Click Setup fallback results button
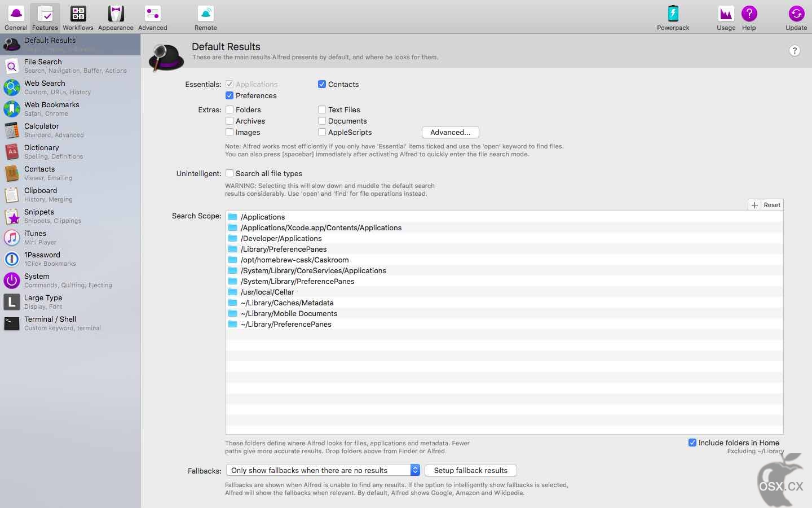Viewport: 812px width, 508px height. tap(471, 470)
